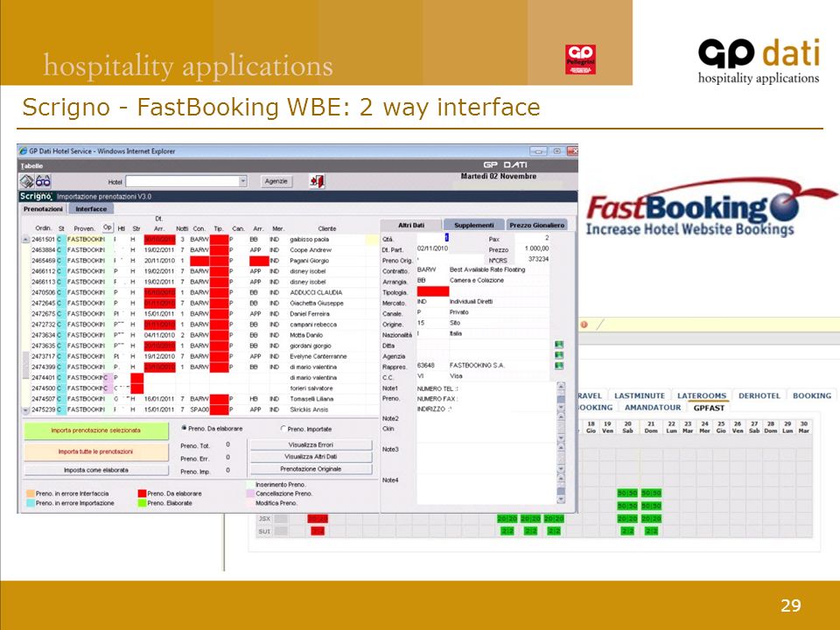
Task: Select the GPFAST tab in background window
Action: (709, 408)
